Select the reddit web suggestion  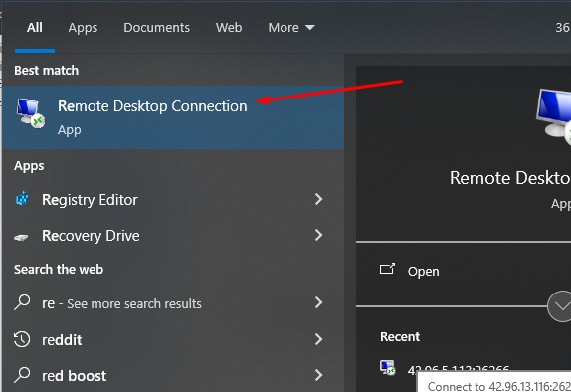point(62,340)
